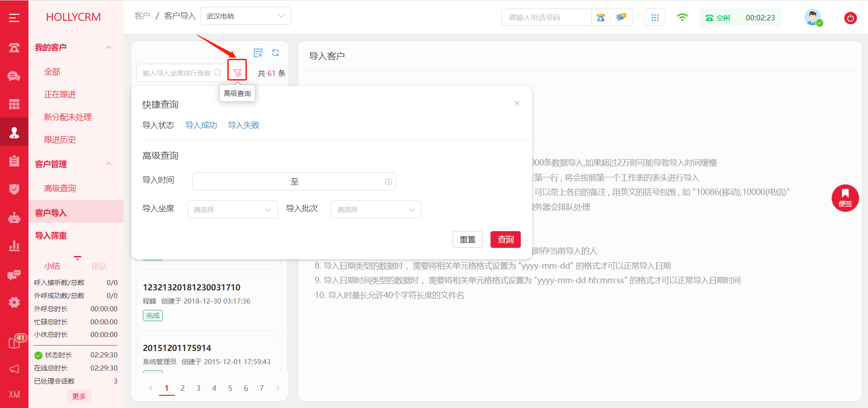Click the dial phone icon beside number input

(601, 18)
